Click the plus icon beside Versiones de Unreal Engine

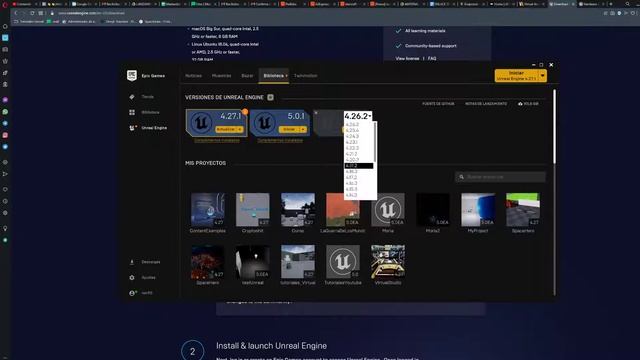click(270, 97)
